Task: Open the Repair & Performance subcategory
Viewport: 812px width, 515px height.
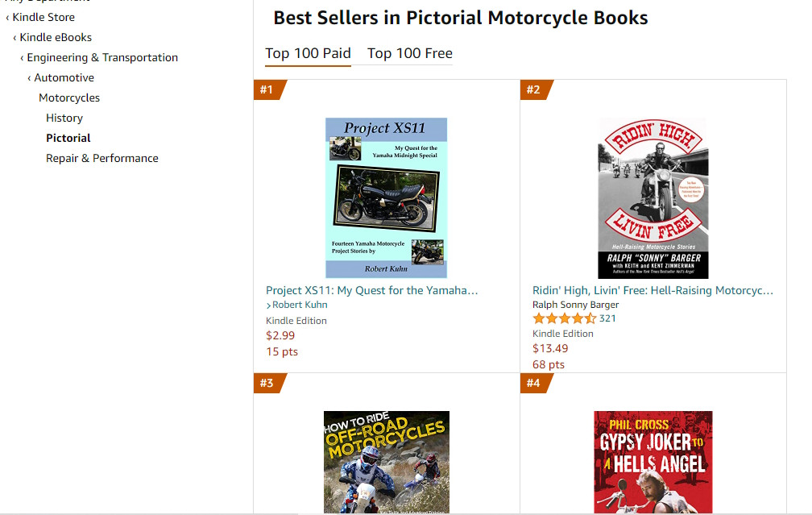Action: point(102,158)
